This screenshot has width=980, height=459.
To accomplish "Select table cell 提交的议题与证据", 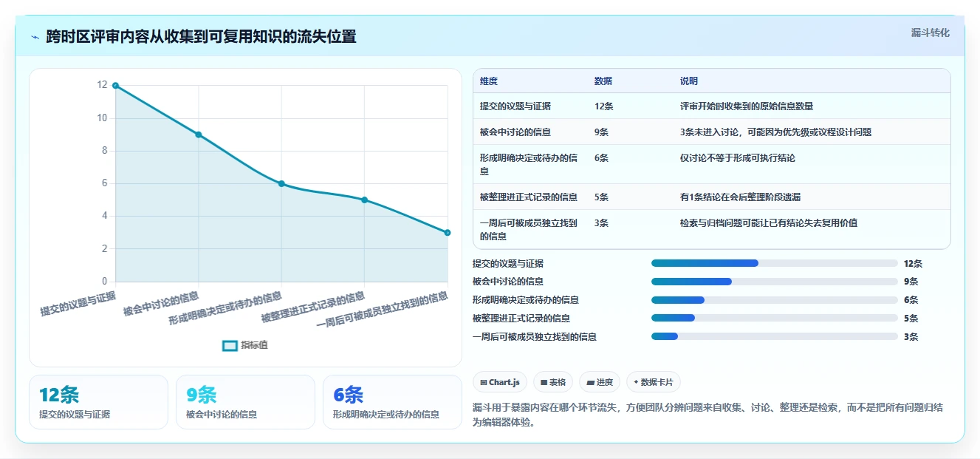I will tap(515, 106).
